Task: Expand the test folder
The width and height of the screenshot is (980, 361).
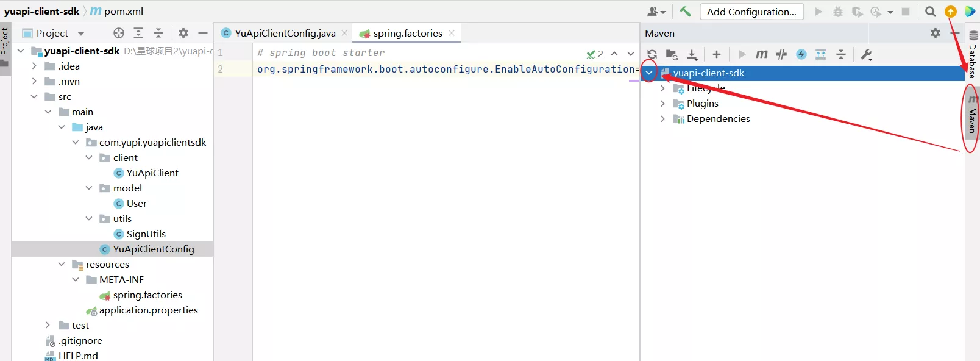Action: pyautogui.click(x=48, y=325)
